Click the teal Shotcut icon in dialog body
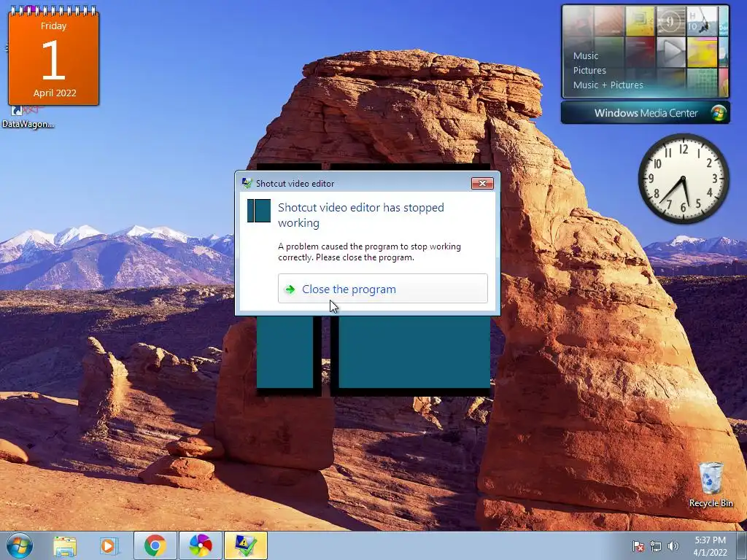 tap(259, 211)
